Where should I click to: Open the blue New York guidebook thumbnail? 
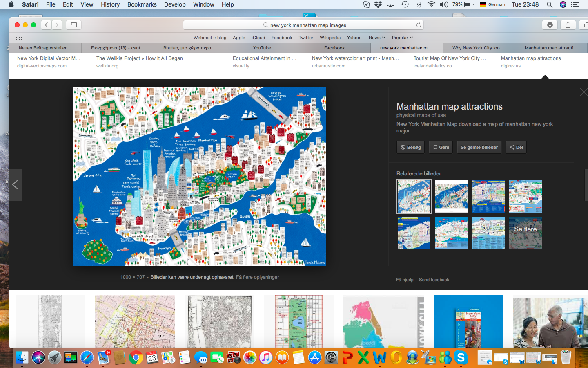point(468,322)
